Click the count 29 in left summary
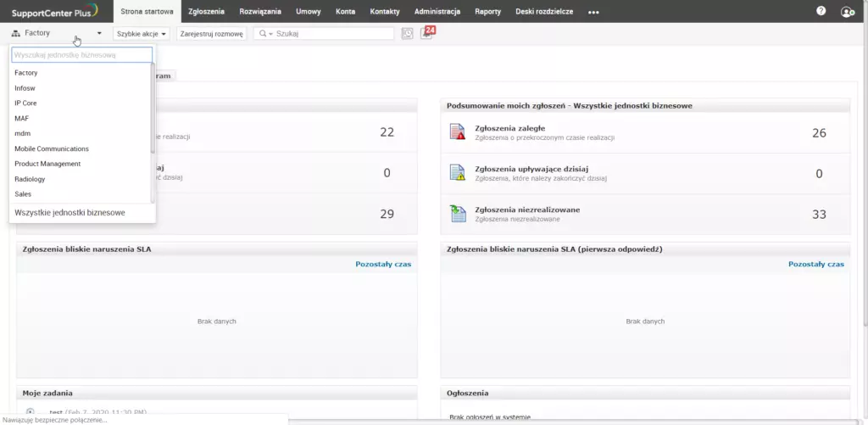 click(387, 214)
